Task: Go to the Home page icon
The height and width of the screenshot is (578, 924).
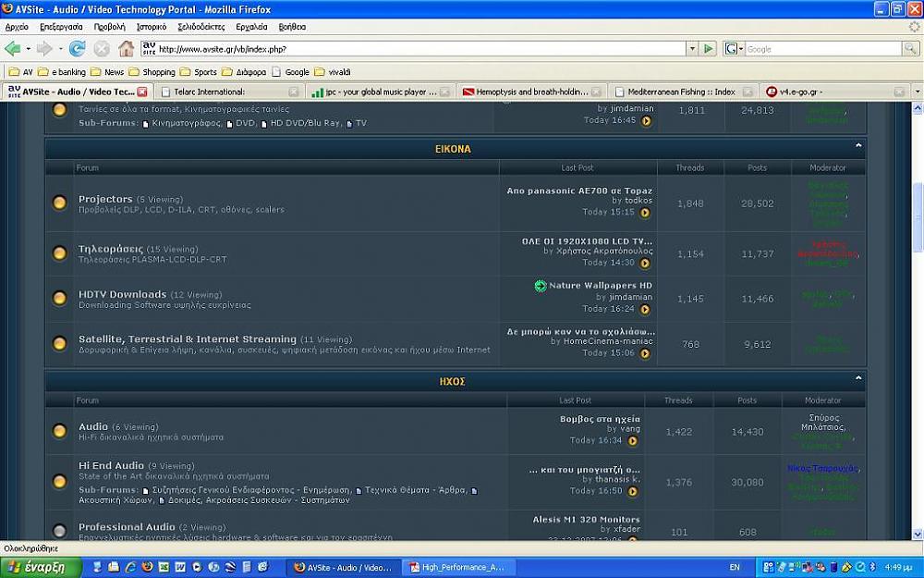Action: pyautogui.click(x=126, y=48)
